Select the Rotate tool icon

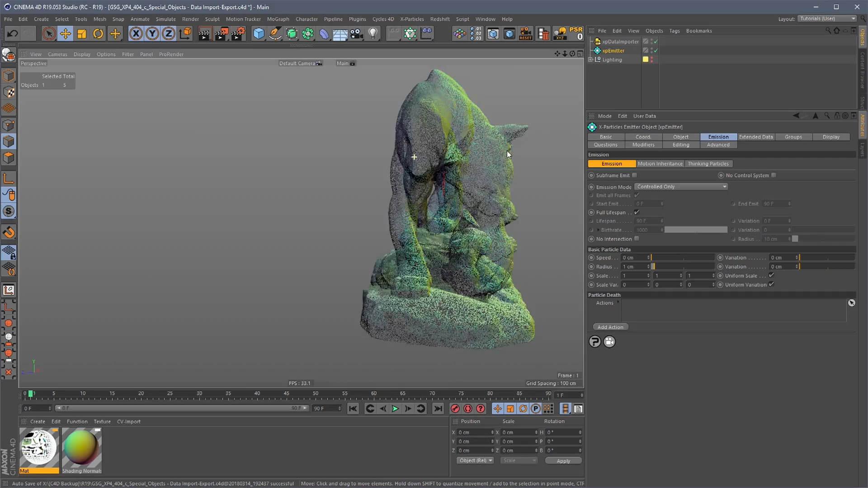coord(98,33)
